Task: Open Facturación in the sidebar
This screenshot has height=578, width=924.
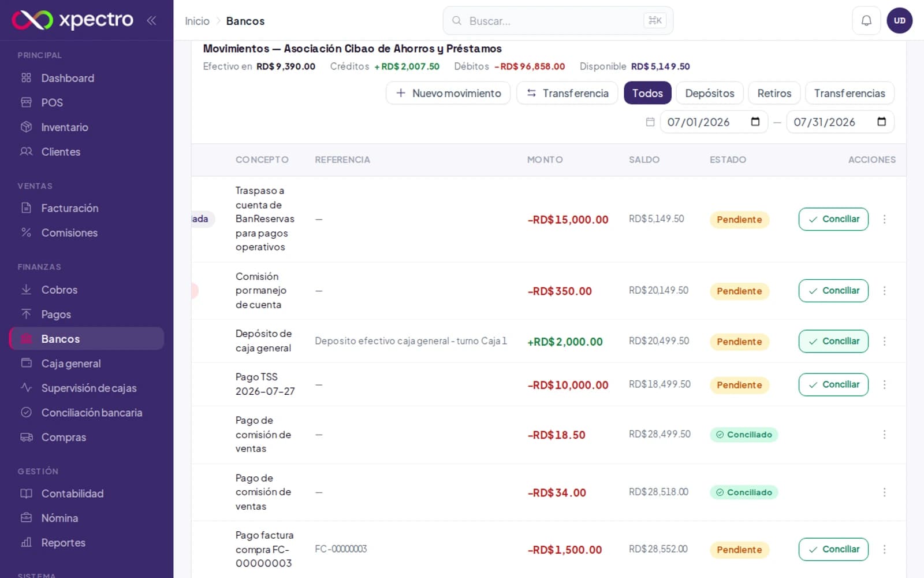Action: (87, 208)
